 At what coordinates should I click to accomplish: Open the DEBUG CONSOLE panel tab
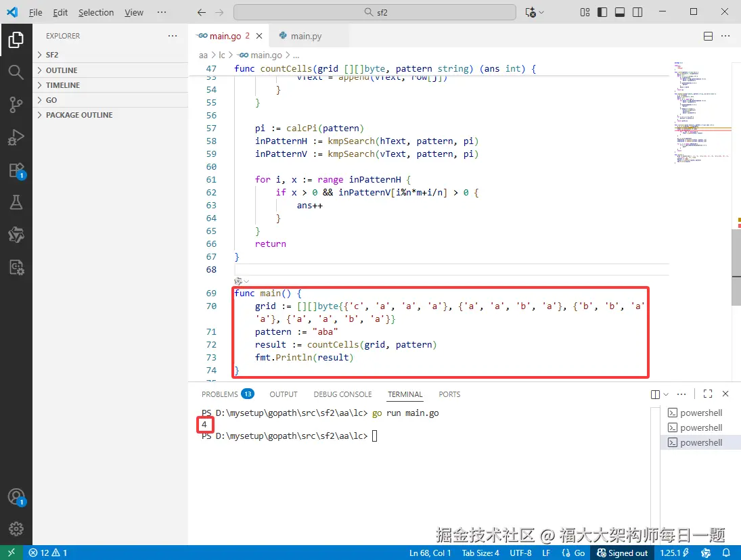(342, 394)
